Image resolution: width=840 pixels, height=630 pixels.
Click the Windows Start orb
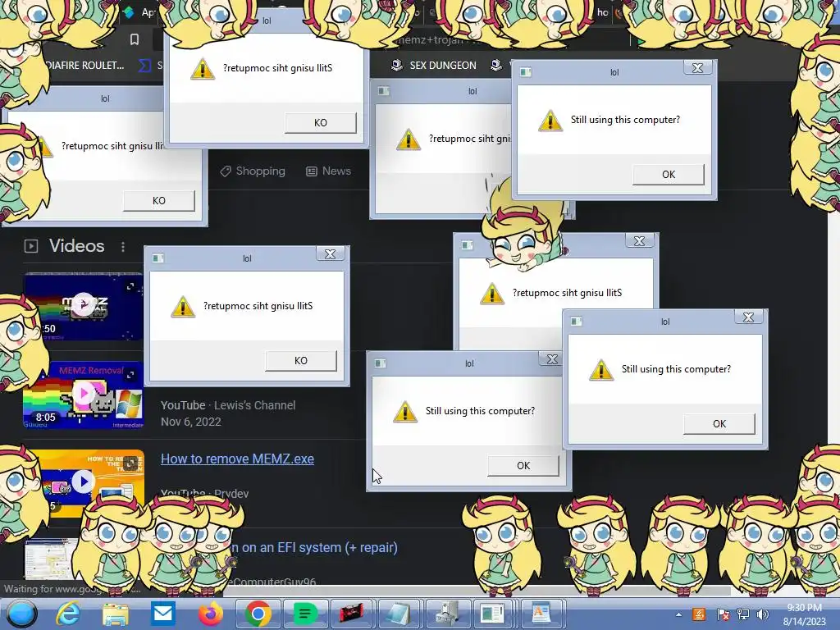click(x=22, y=614)
